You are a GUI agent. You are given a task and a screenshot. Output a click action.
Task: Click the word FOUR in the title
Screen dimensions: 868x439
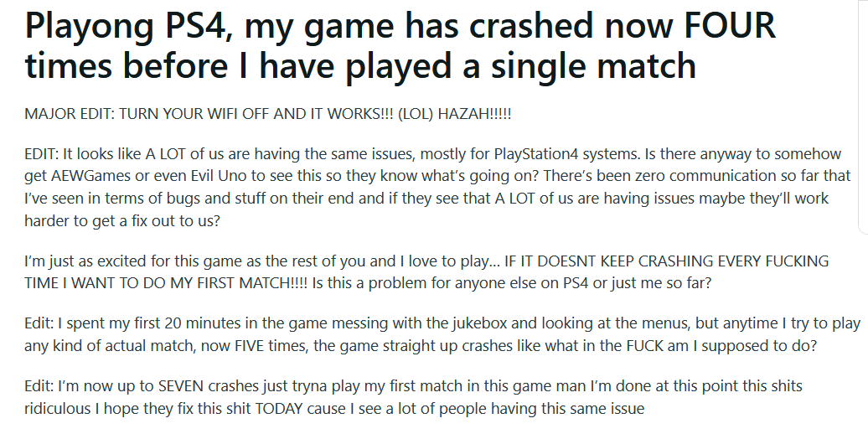point(730,25)
